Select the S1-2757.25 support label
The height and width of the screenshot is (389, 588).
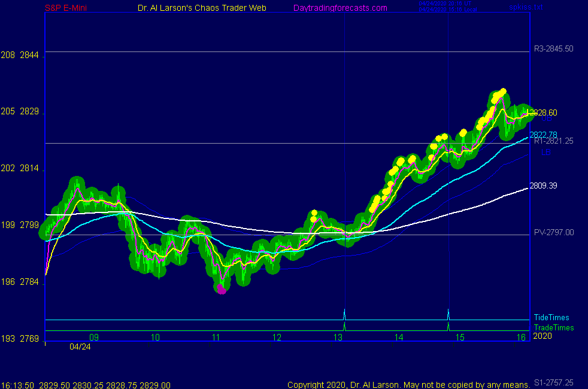(553, 382)
